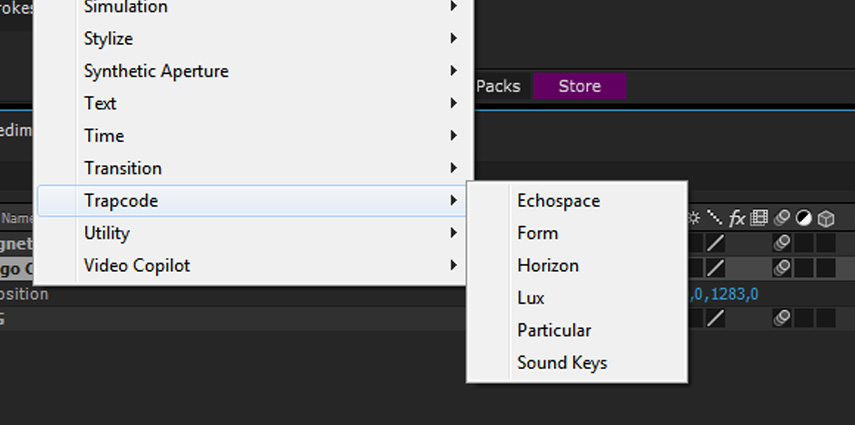
Task: Click the Adjustment Layer column header icon
Action: click(803, 218)
